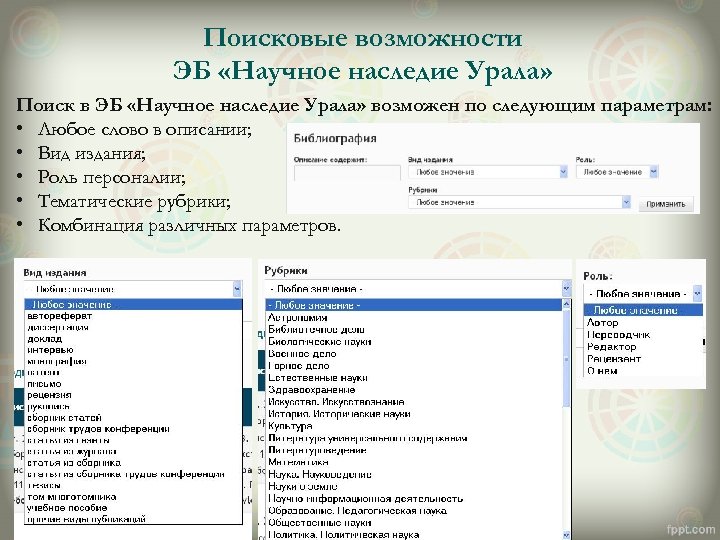Select 'Редактор' role

click(643, 347)
